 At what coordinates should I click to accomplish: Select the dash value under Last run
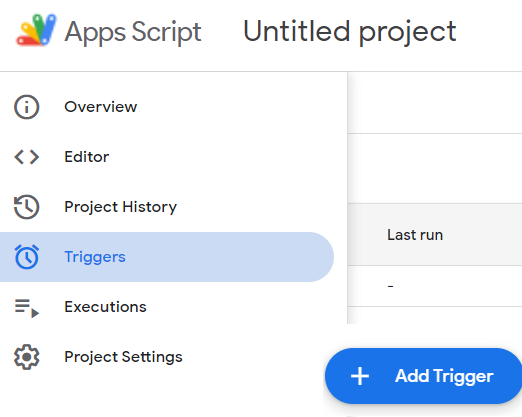coord(391,286)
